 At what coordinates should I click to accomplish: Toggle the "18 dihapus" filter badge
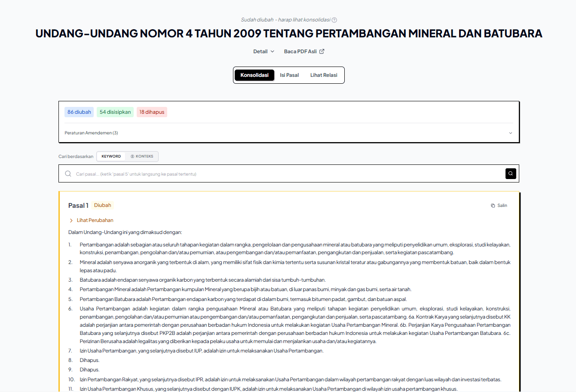click(x=152, y=112)
